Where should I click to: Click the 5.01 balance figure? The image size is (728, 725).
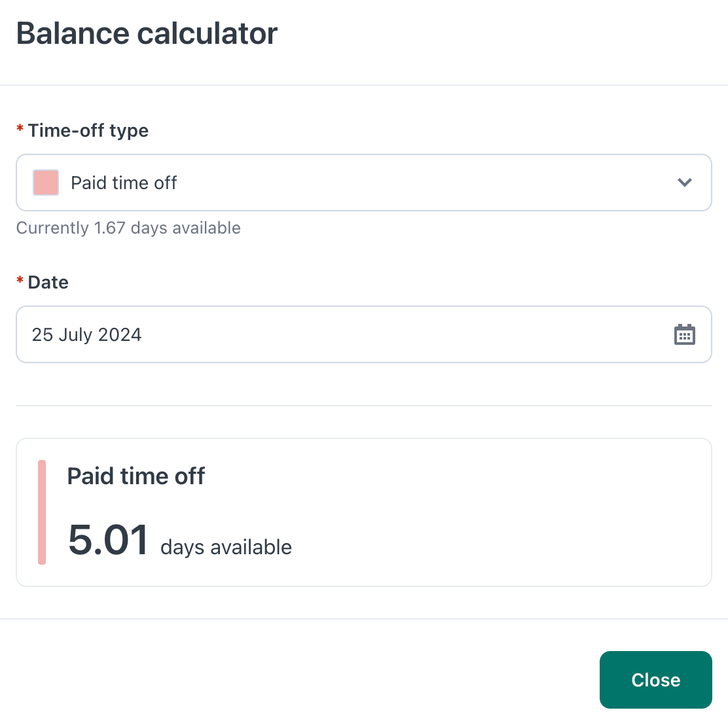pyautogui.click(x=108, y=539)
